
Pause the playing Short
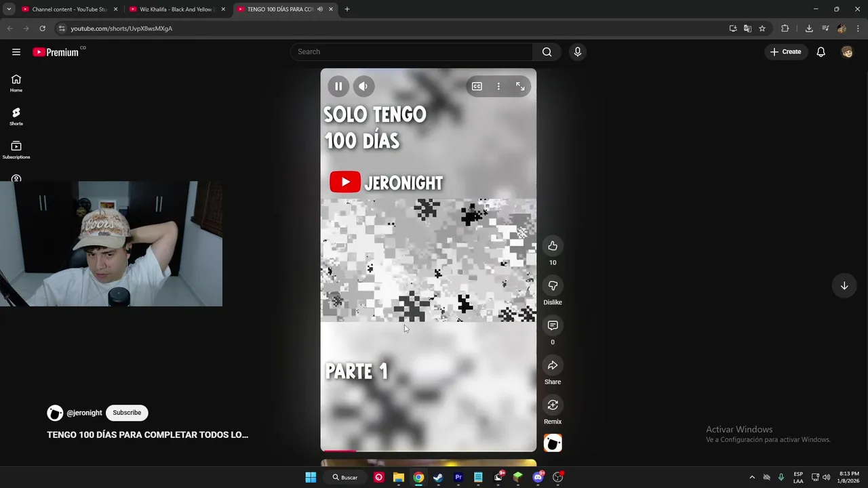[338, 86]
